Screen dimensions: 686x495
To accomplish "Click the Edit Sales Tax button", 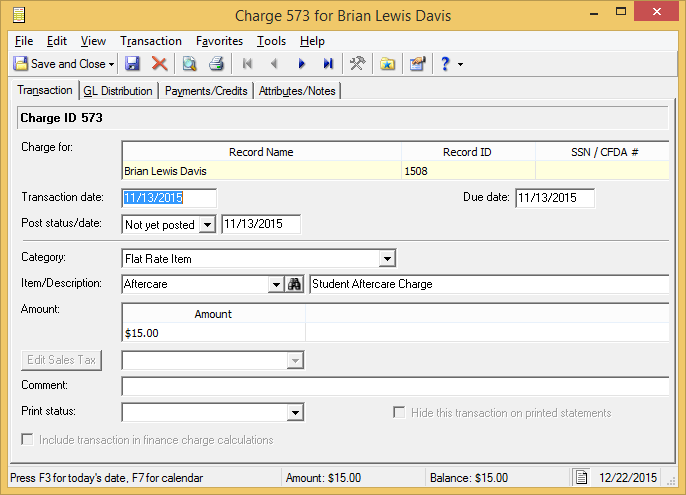I will click(x=62, y=360).
